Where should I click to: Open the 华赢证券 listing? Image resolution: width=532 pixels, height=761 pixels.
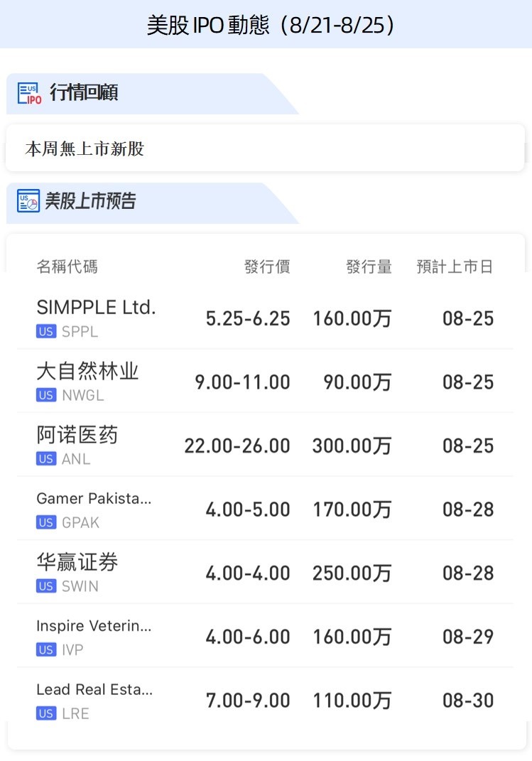point(77,563)
